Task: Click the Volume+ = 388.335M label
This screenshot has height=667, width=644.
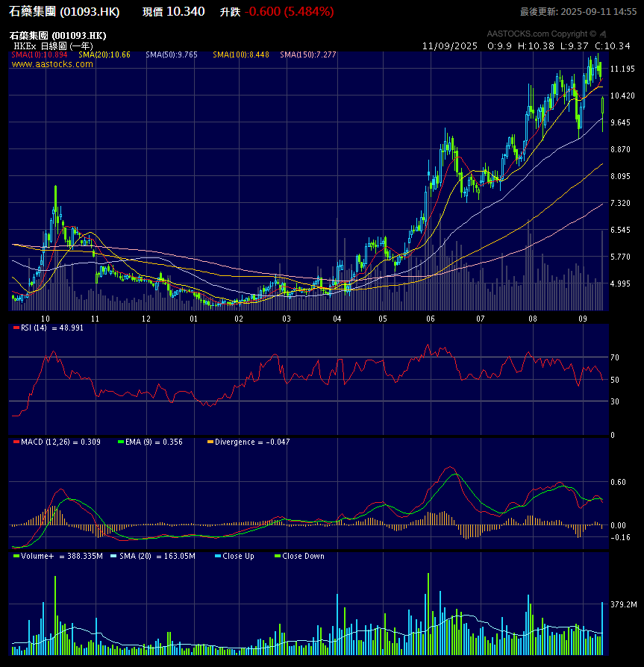Action: (62, 556)
